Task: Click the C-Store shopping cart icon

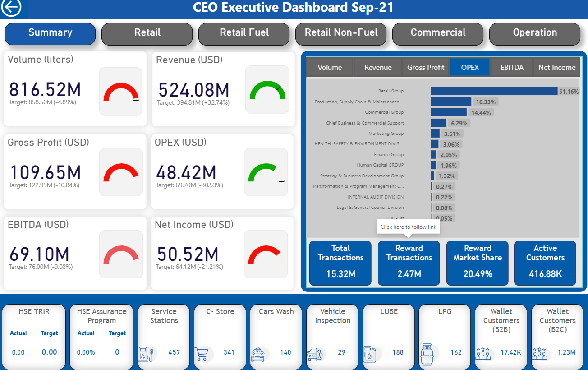Action: coord(202,353)
